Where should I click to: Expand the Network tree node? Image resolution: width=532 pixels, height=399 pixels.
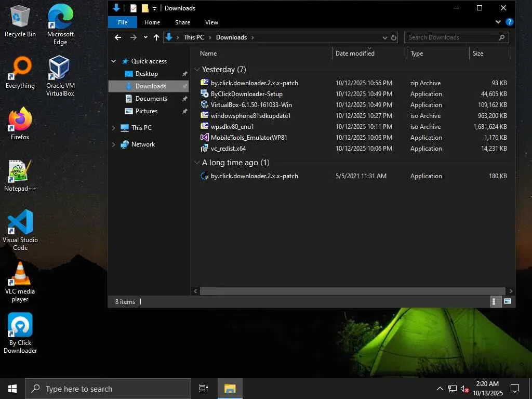pos(114,144)
